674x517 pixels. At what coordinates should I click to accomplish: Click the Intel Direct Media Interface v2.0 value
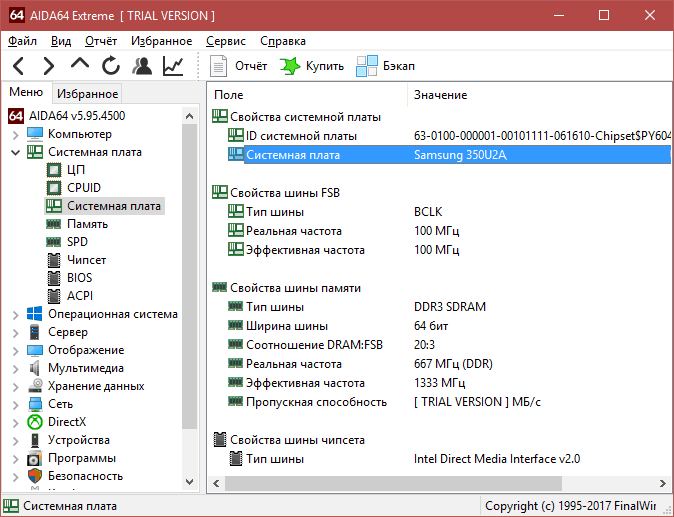click(x=497, y=459)
